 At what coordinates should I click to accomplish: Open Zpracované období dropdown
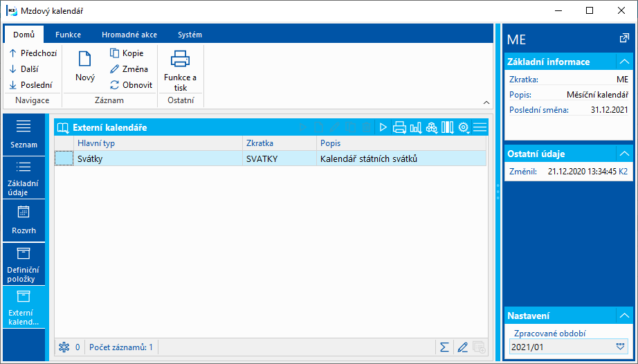coord(620,347)
